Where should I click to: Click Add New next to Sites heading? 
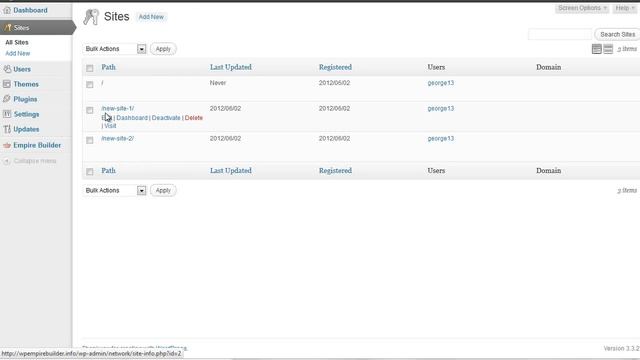151,17
